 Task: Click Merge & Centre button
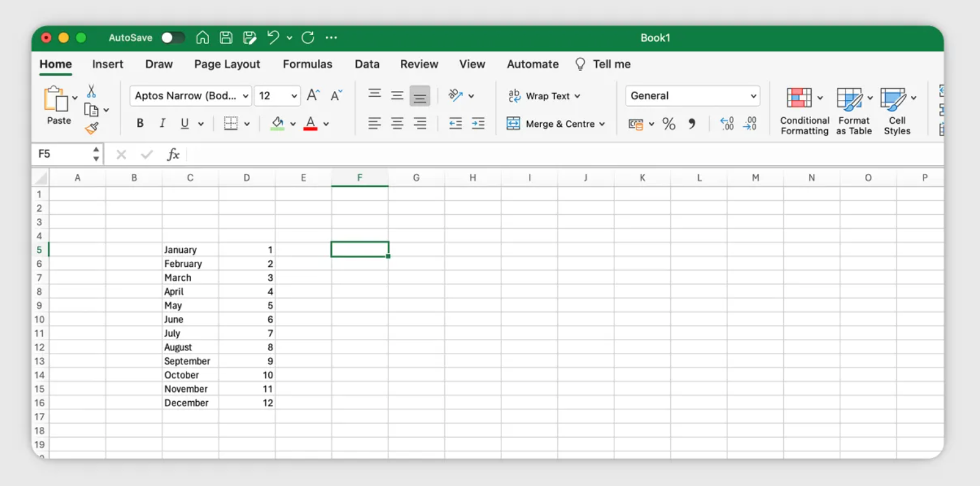coord(556,124)
